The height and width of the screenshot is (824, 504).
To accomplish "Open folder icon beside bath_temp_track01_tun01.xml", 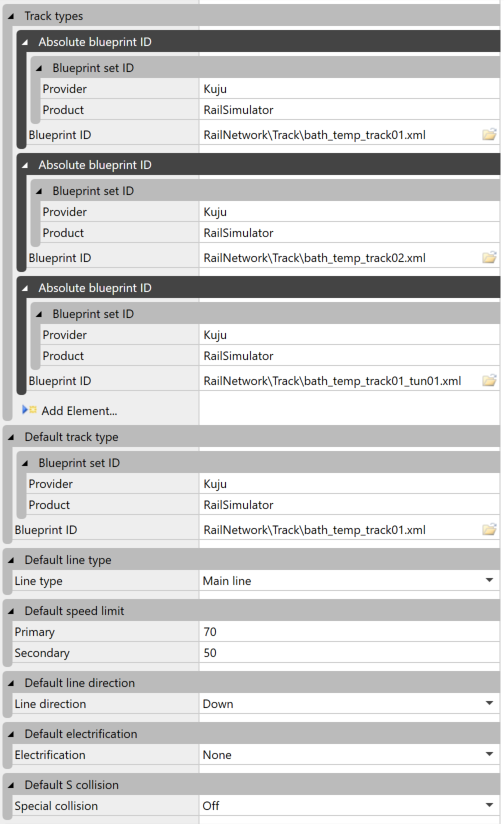I will click(489, 380).
